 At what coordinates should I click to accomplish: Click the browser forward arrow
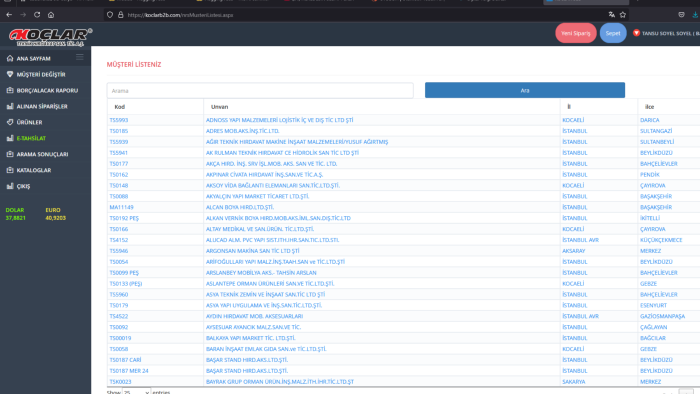(23, 15)
